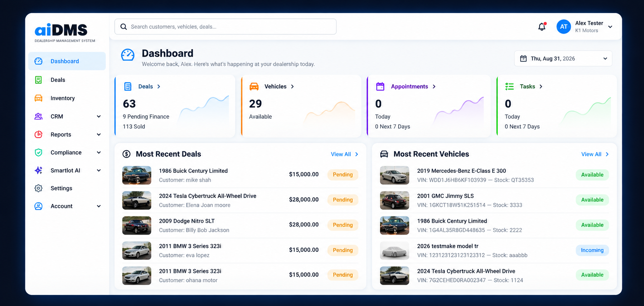This screenshot has width=644, height=306.
Task: Expand the CRM sidebar submenu chevron
Action: [x=99, y=117]
